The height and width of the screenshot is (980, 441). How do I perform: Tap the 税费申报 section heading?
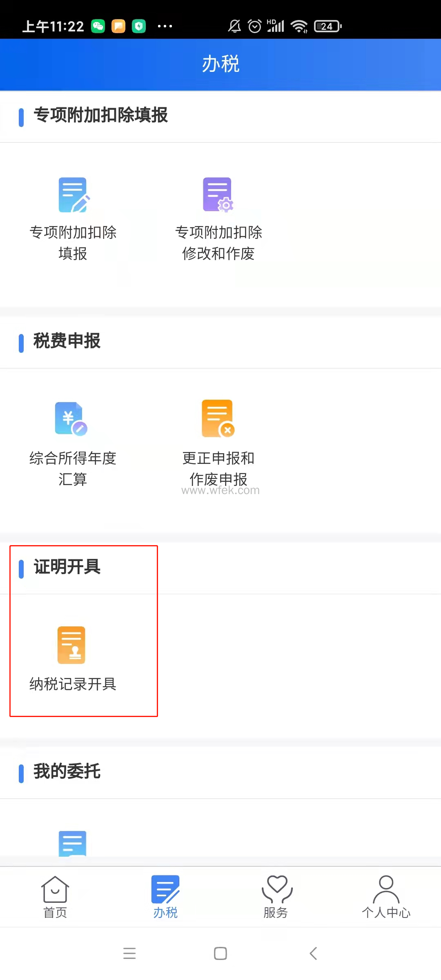(67, 341)
